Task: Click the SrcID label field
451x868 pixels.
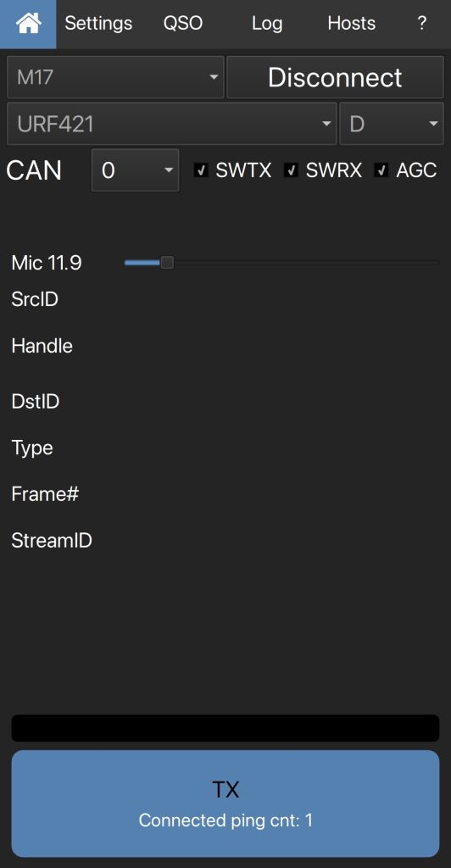Action: tap(35, 299)
